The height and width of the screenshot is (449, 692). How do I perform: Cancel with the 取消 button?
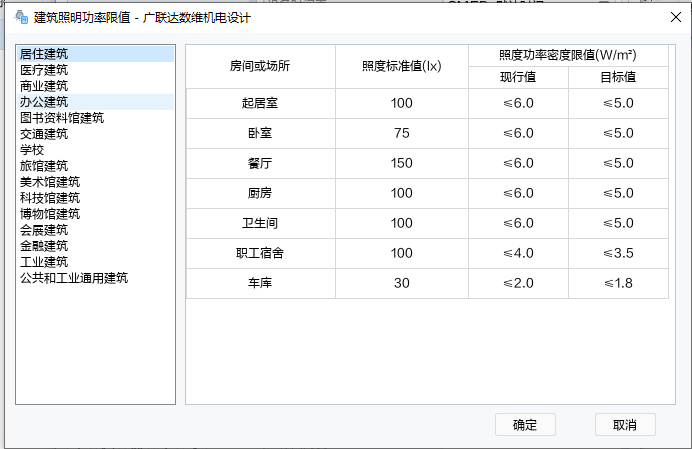click(x=625, y=425)
